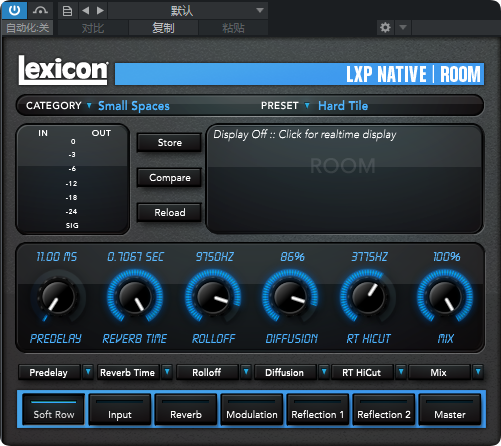Click the Predelay assignment field

pos(49,372)
